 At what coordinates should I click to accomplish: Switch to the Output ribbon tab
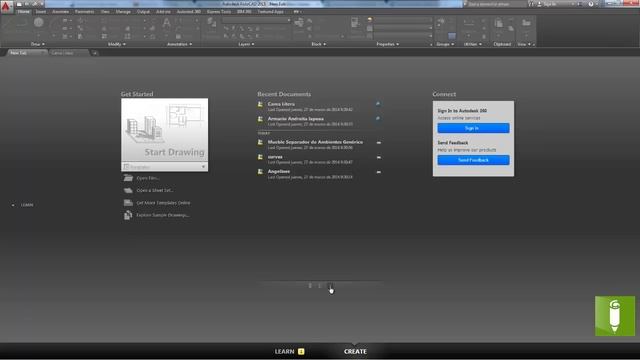click(x=143, y=11)
